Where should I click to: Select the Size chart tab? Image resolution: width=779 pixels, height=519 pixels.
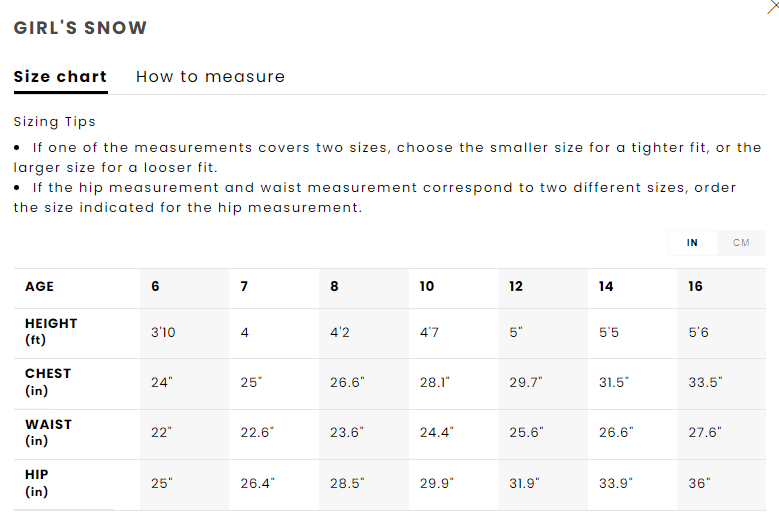coord(60,76)
